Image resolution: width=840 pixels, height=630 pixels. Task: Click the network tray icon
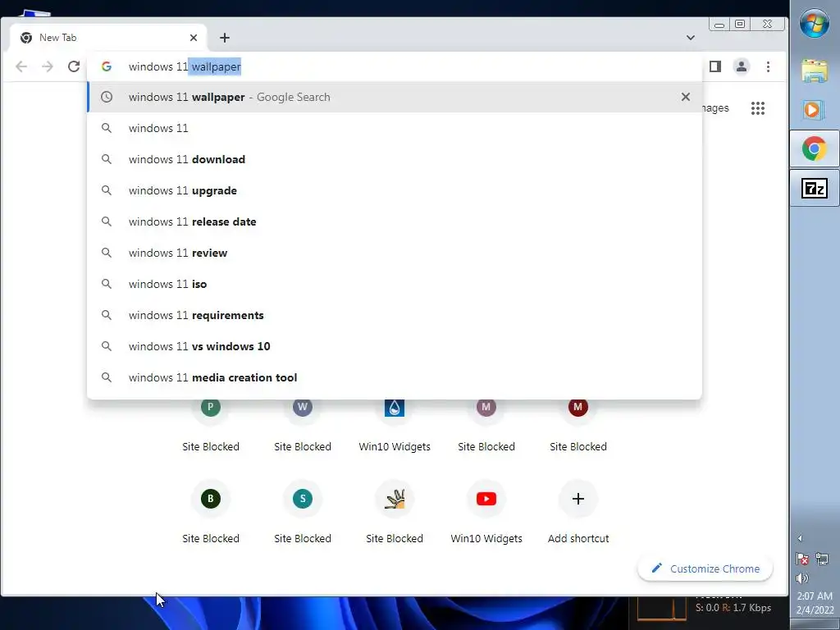[822, 559]
